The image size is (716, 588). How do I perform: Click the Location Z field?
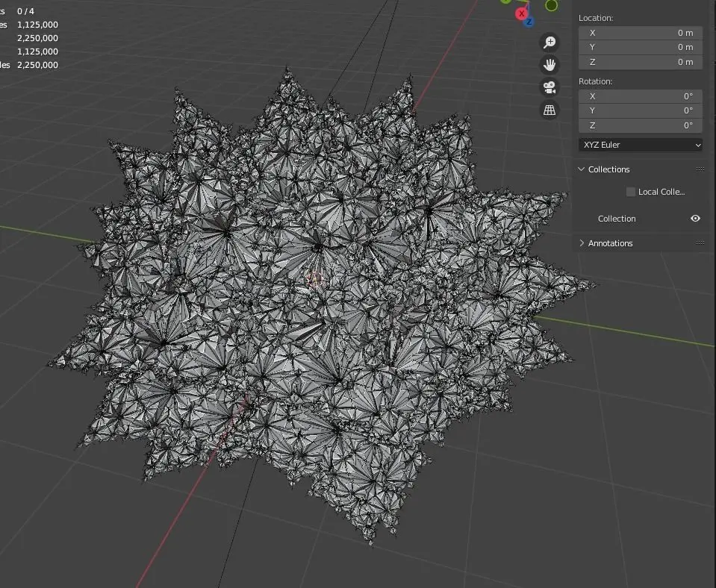click(640, 62)
